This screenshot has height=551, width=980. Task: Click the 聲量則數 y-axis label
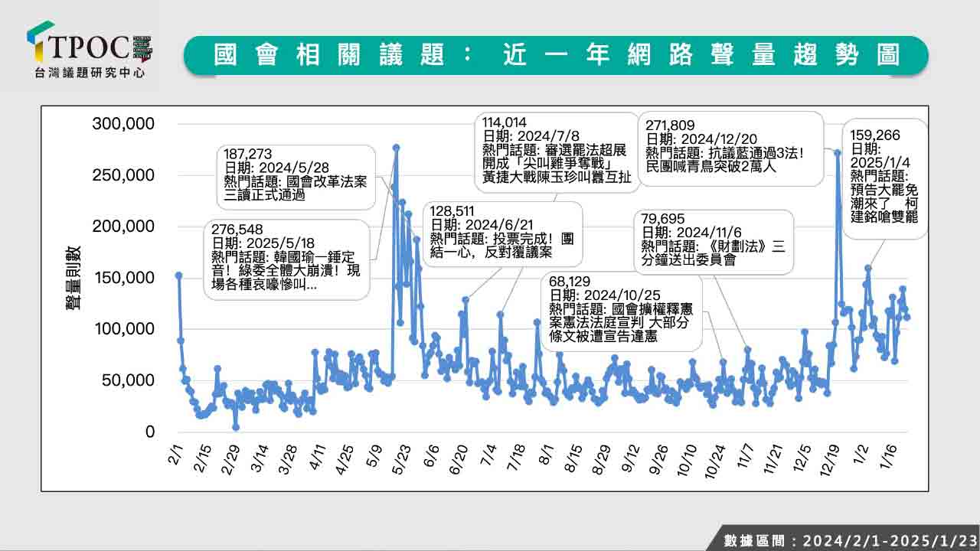click(74, 278)
